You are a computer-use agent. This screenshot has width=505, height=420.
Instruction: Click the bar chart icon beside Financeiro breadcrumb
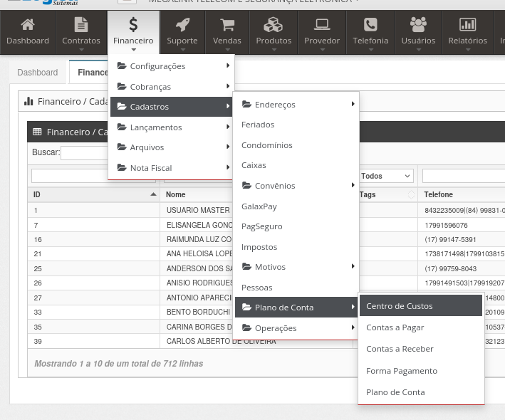click(28, 101)
